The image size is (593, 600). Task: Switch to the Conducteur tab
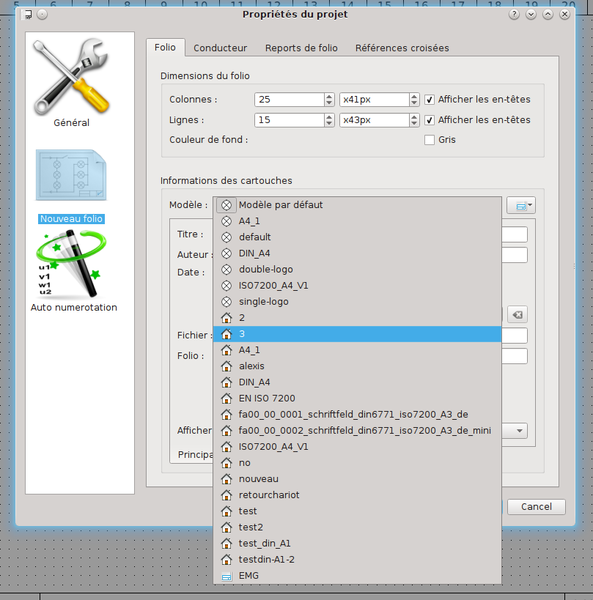pyautogui.click(x=220, y=48)
